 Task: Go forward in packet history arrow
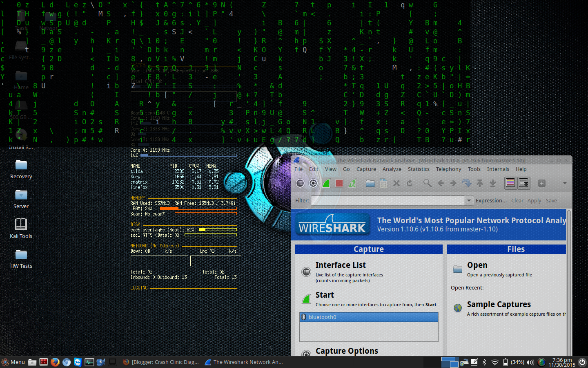[453, 183]
